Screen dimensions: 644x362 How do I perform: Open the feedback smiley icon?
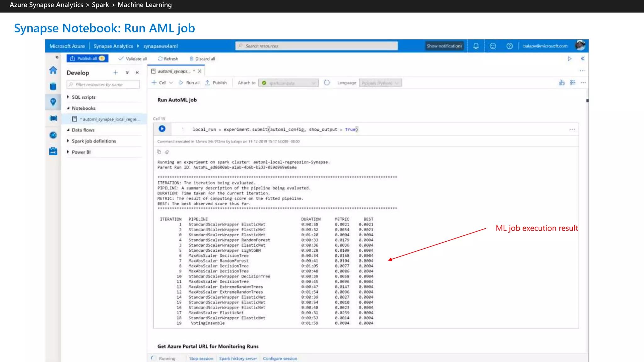click(x=493, y=46)
